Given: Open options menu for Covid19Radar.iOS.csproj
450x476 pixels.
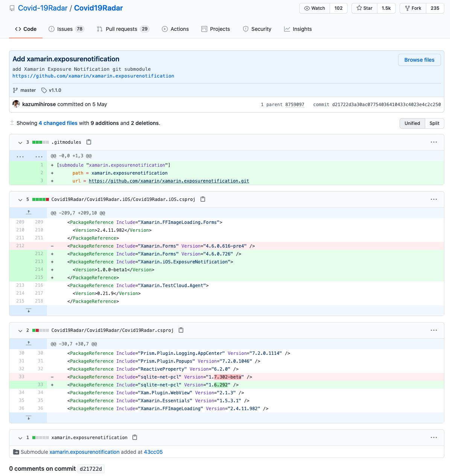Looking at the screenshot, I should 434,199.
